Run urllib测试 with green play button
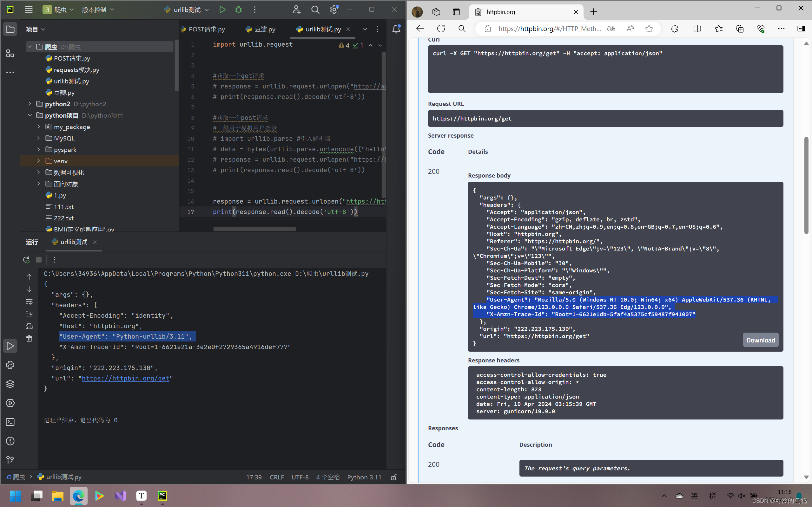Image resolution: width=812 pixels, height=507 pixels. (x=222, y=10)
